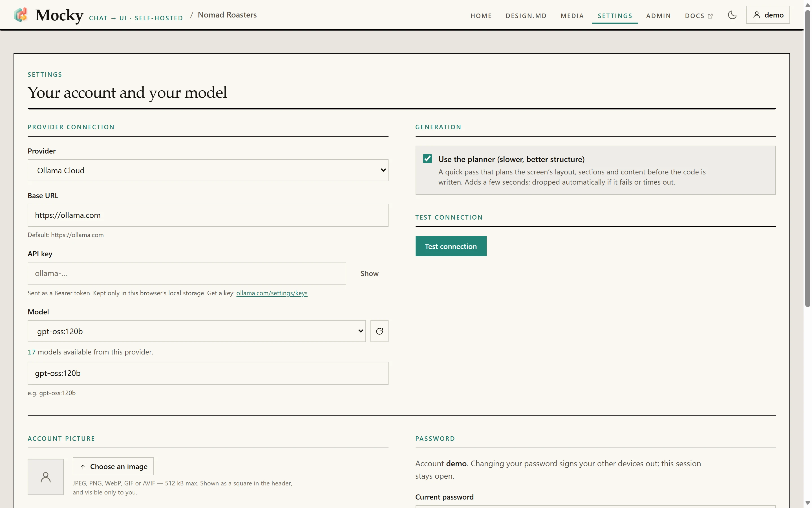812x508 pixels.
Task: Open the Admin tab
Action: pyautogui.click(x=658, y=16)
